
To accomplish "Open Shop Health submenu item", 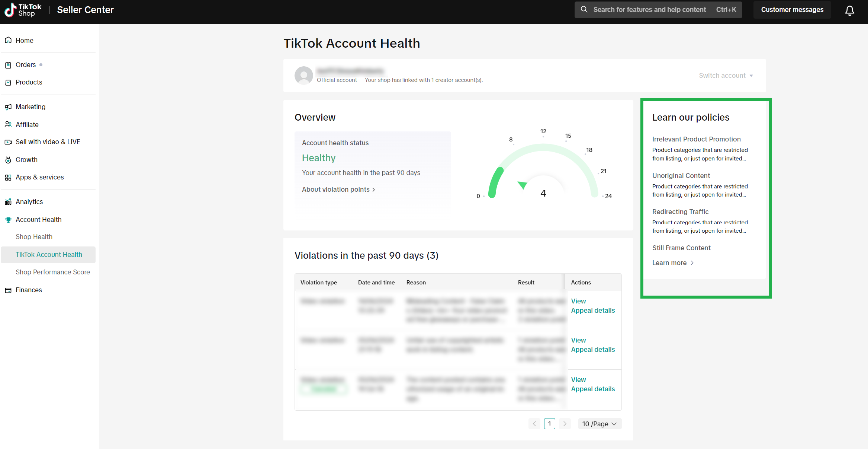I will click(34, 237).
